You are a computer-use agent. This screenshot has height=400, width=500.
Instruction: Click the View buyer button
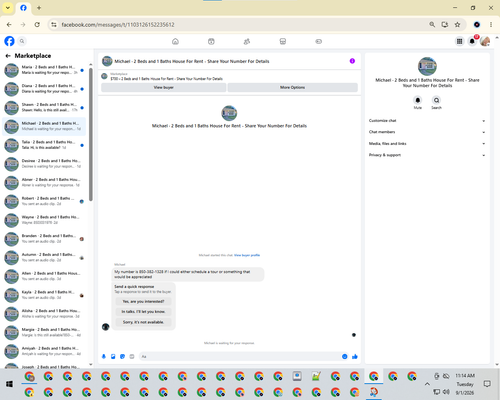coord(164,87)
